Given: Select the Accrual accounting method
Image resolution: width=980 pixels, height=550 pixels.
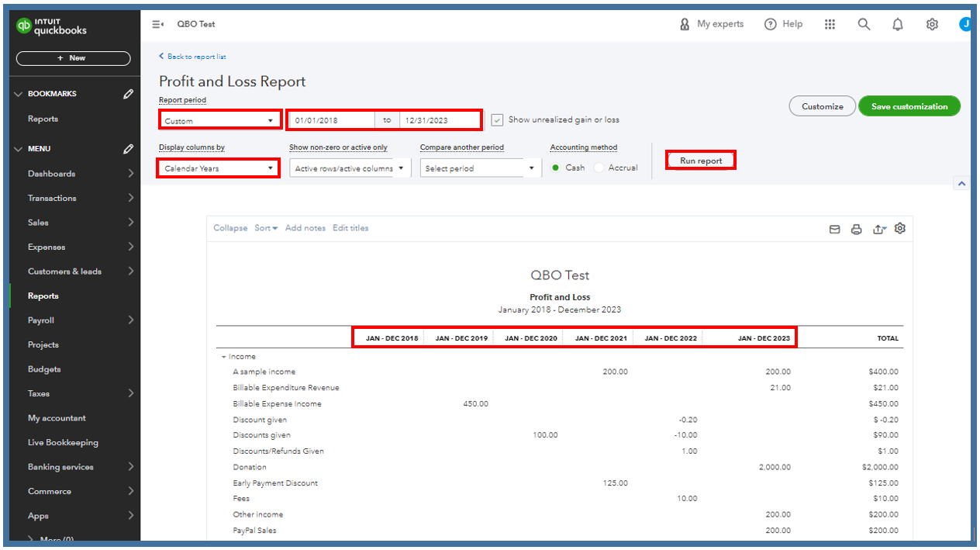Looking at the screenshot, I should [x=599, y=168].
